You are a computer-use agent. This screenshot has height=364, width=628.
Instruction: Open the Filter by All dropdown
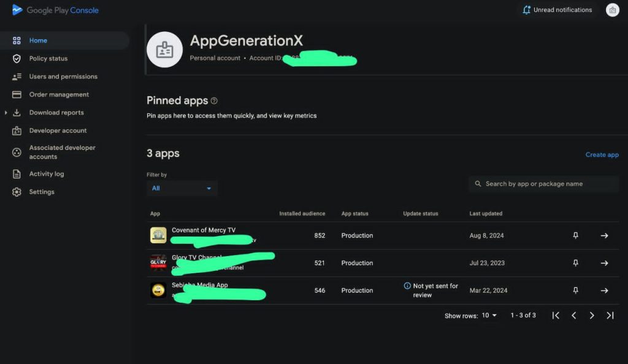coord(182,188)
